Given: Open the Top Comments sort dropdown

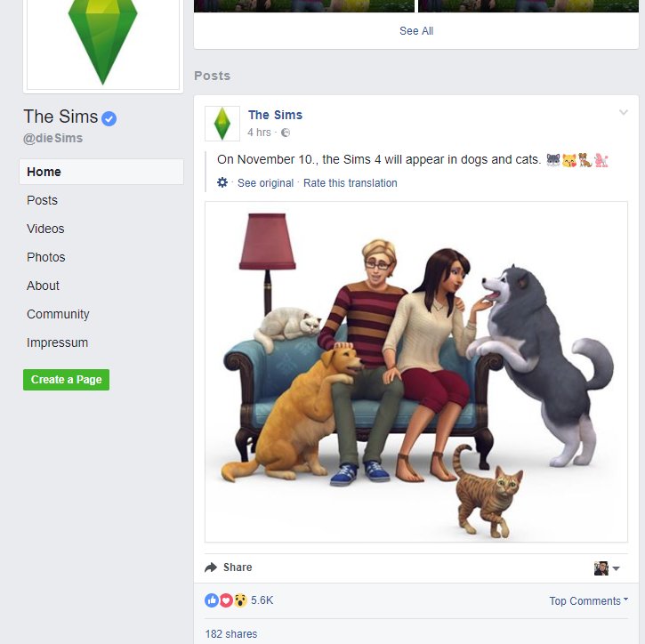Looking at the screenshot, I should (x=589, y=600).
